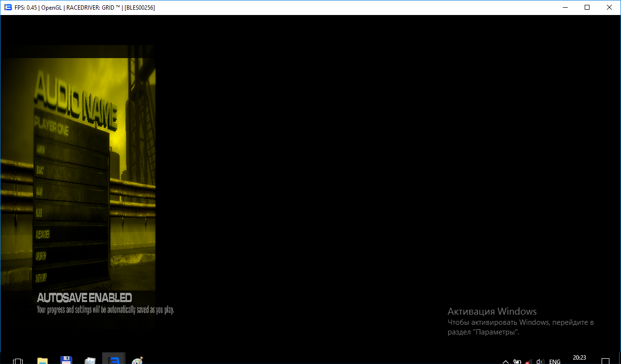Viewport: 621px width, 364px height.
Task: Maximize the RACEDRIVER: GRID window
Action: tap(587, 7)
